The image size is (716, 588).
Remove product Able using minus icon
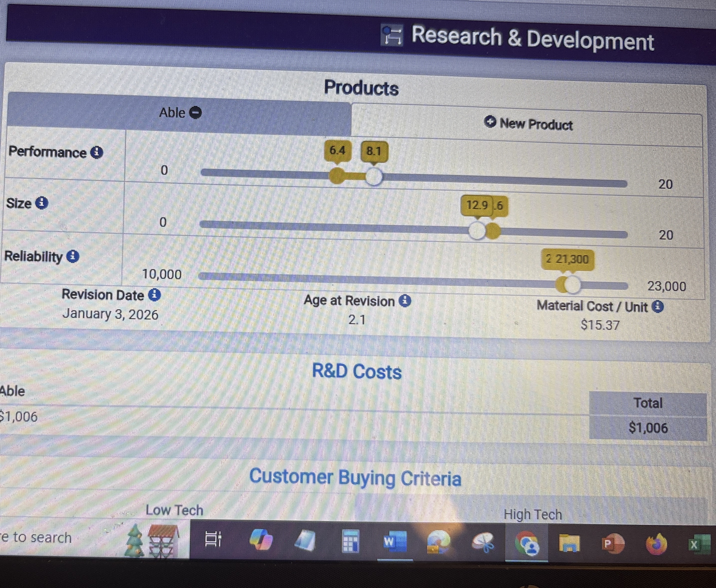pyautogui.click(x=195, y=112)
